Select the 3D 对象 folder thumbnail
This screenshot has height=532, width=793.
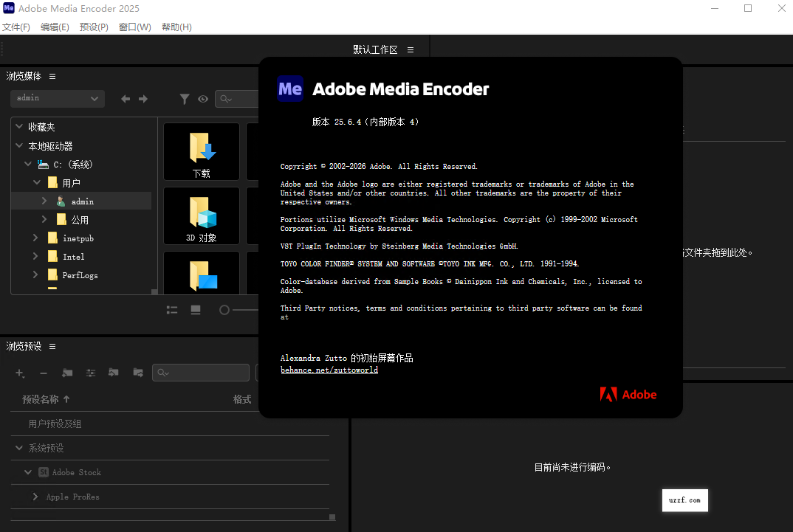pyautogui.click(x=201, y=215)
